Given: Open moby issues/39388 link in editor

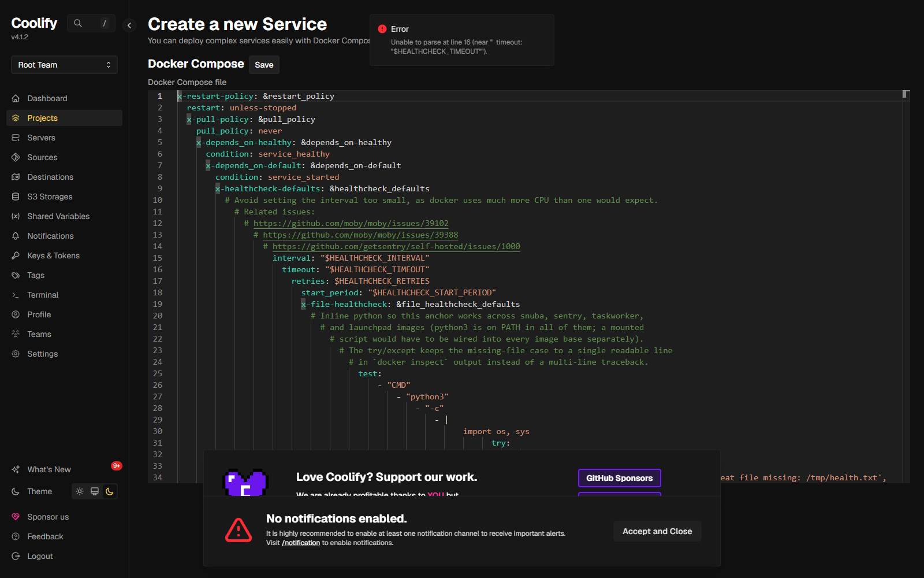Looking at the screenshot, I should pos(360,235).
